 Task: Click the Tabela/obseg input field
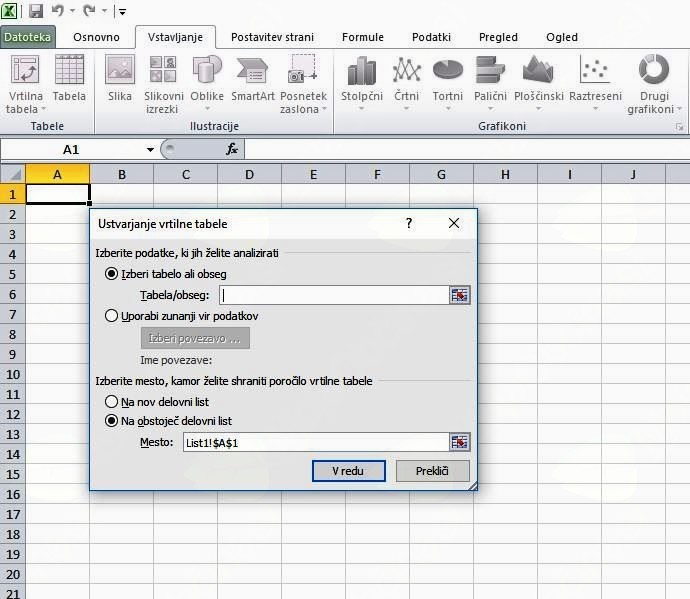coord(332,295)
